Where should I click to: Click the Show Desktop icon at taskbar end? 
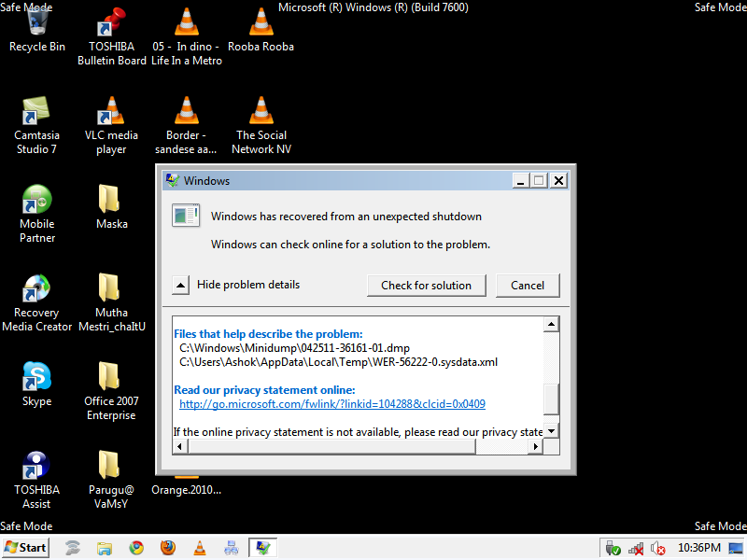[x=736, y=549]
